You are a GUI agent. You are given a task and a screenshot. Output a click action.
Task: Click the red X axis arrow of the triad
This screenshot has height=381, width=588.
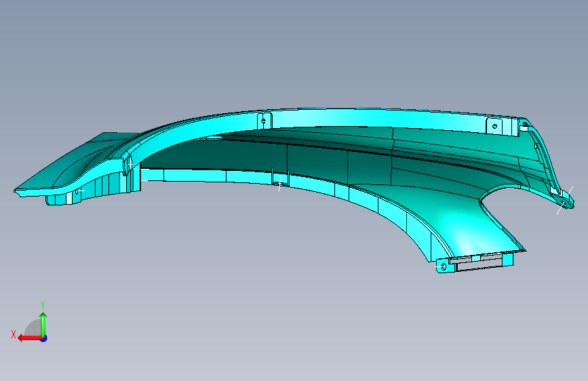[x=29, y=338]
